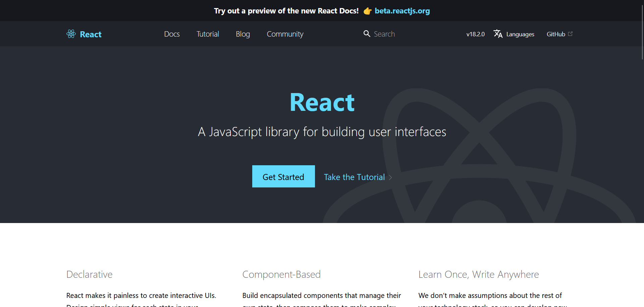Click text 'React makes it painless to create'

[117, 296]
